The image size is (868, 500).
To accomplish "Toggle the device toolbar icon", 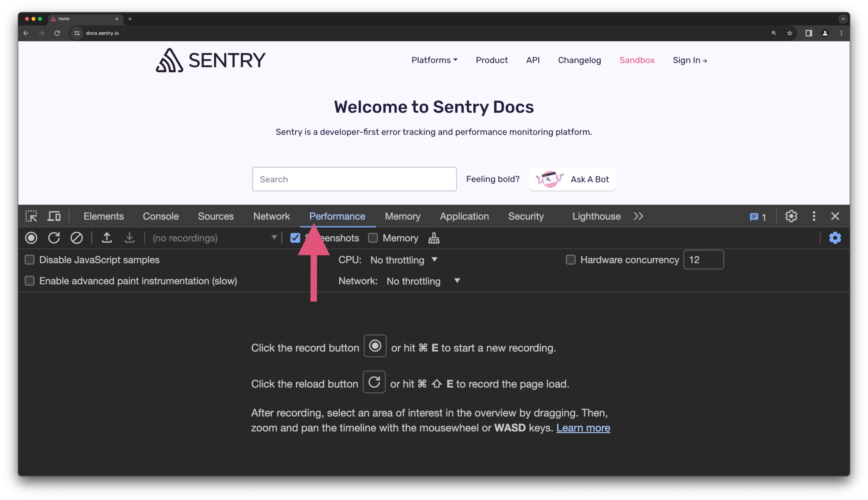I will click(54, 216).
